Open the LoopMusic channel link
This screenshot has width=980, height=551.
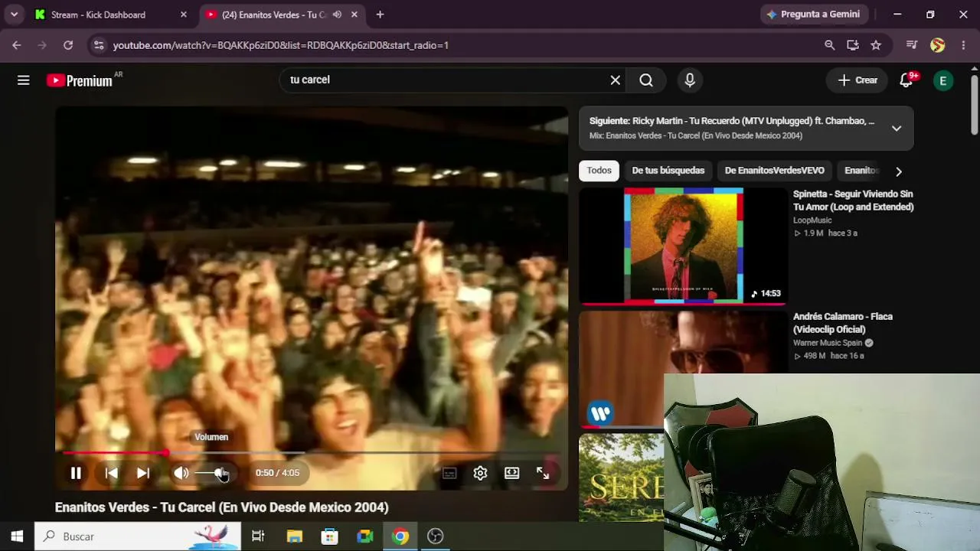(812, 220)
